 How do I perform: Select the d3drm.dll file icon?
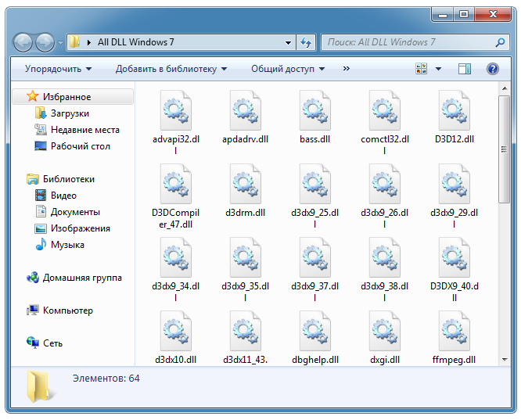click(246, 184)
